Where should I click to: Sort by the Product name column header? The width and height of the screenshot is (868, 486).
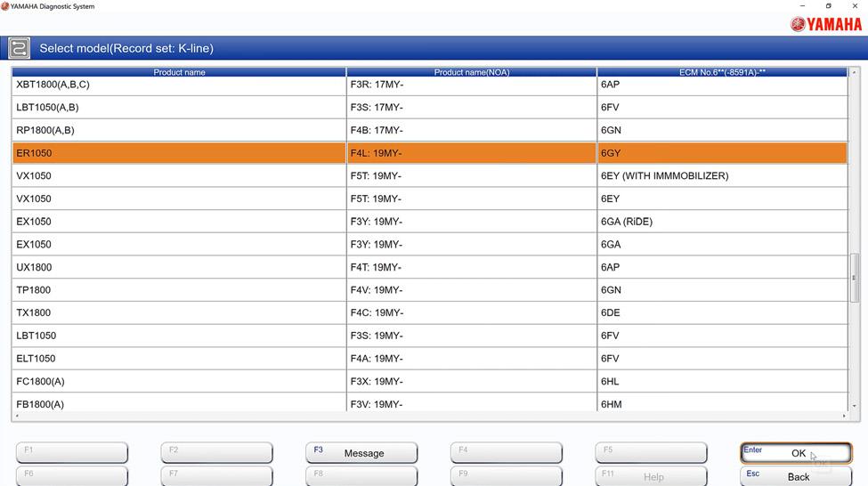pos(179,72)
